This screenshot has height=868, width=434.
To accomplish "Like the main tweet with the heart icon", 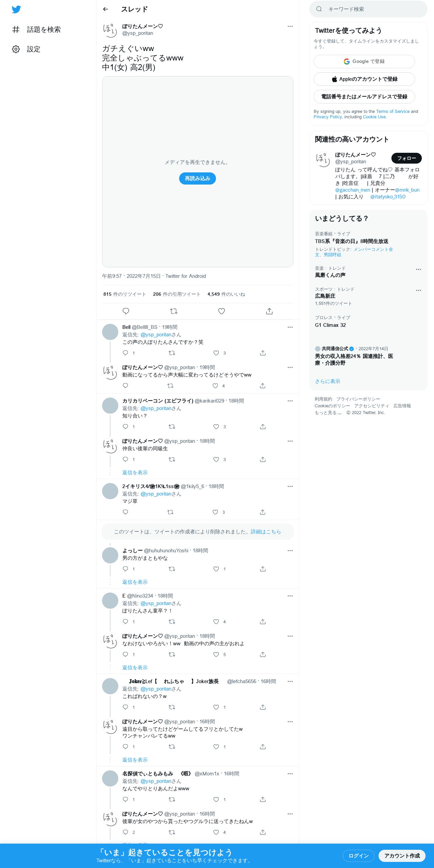I will [221, 311].
